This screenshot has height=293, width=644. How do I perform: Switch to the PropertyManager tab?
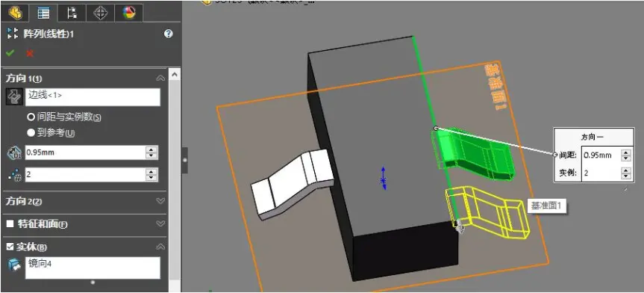(x=43, y=13)
